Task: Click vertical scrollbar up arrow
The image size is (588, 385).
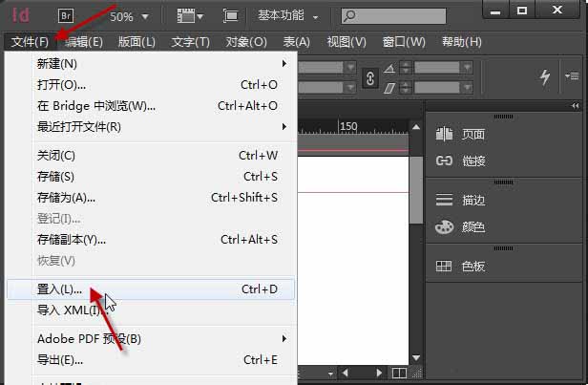Action: click(416, 127)
